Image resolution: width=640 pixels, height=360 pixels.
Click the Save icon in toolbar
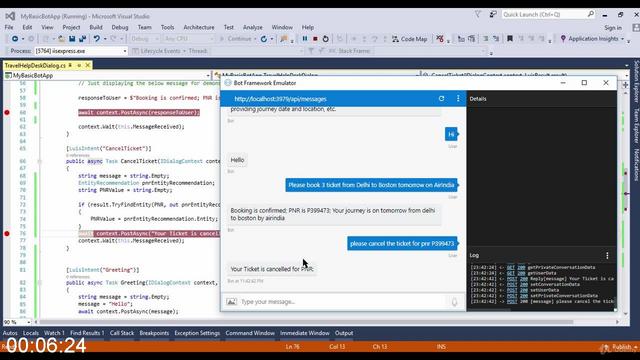pos(72,39)
